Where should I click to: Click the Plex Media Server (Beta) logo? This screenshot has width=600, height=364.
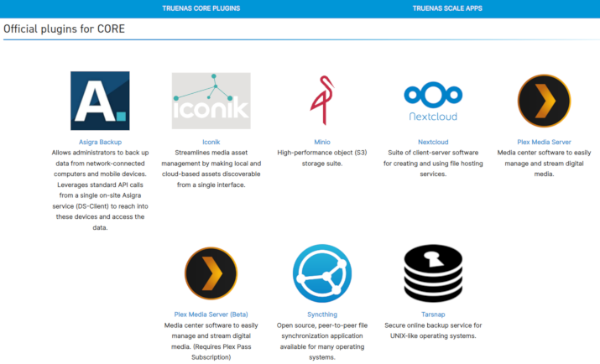click(x=211, y=273)
